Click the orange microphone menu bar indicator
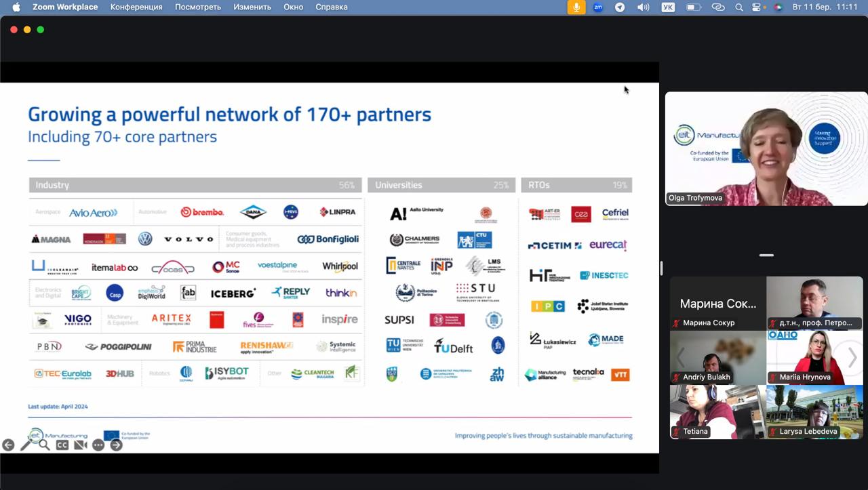868x490 pixels. click(x=576, y=7)
